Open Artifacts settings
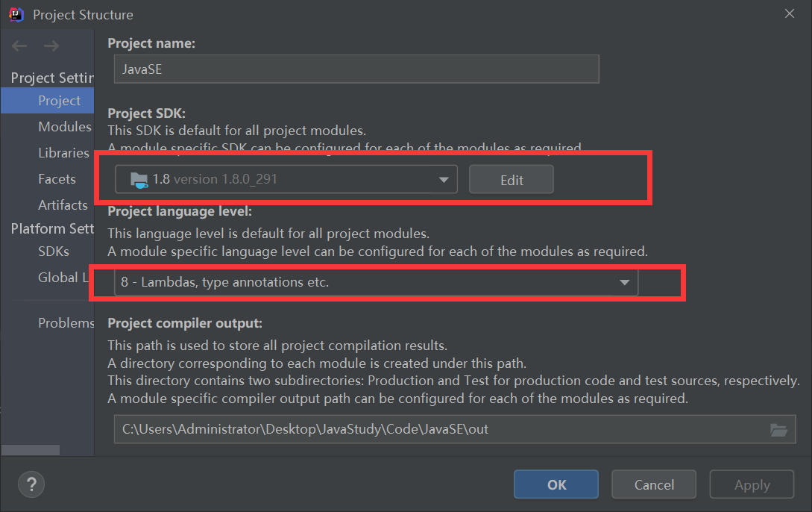812x512 pixels. (63, 205)
